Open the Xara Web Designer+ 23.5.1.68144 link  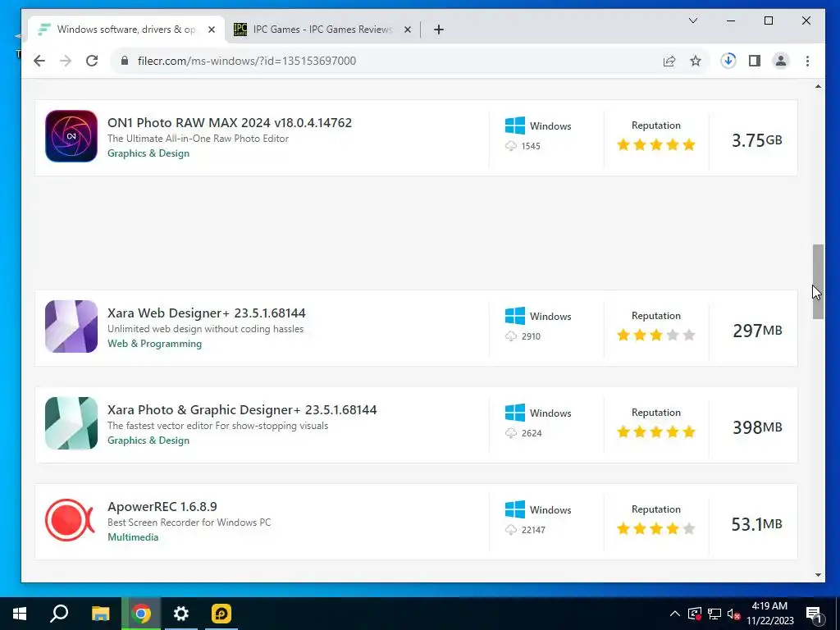(x=206, y=313)
